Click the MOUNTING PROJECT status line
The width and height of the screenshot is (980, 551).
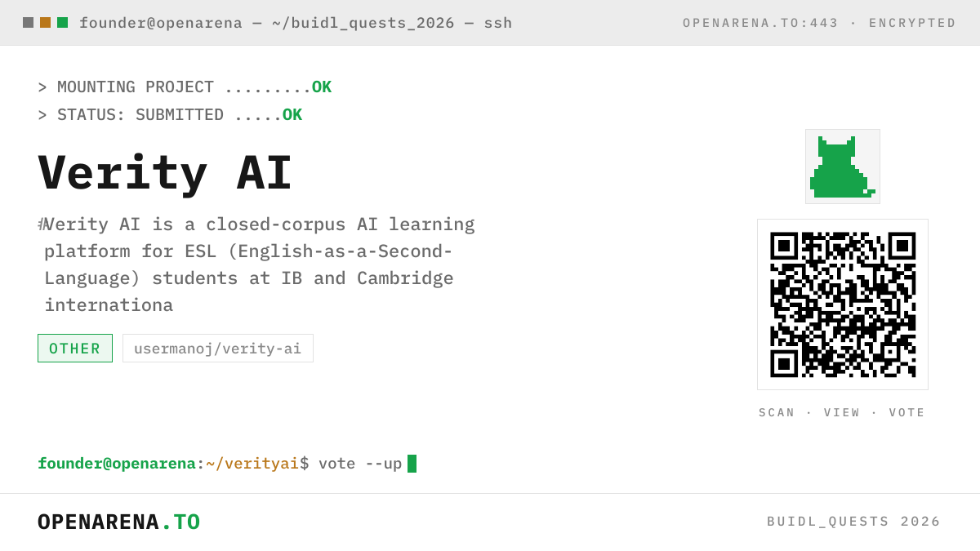click(185, 87)
